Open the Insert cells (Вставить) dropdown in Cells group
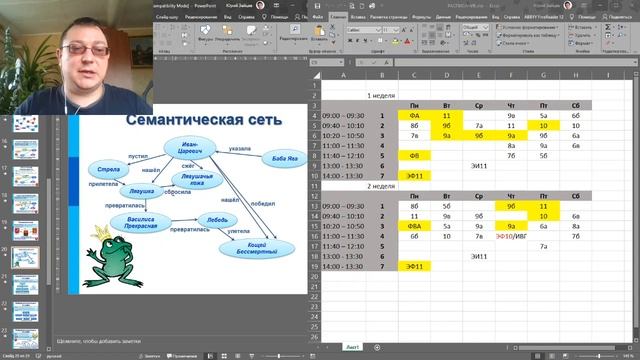Screen dimensions: 640x360 582,27
